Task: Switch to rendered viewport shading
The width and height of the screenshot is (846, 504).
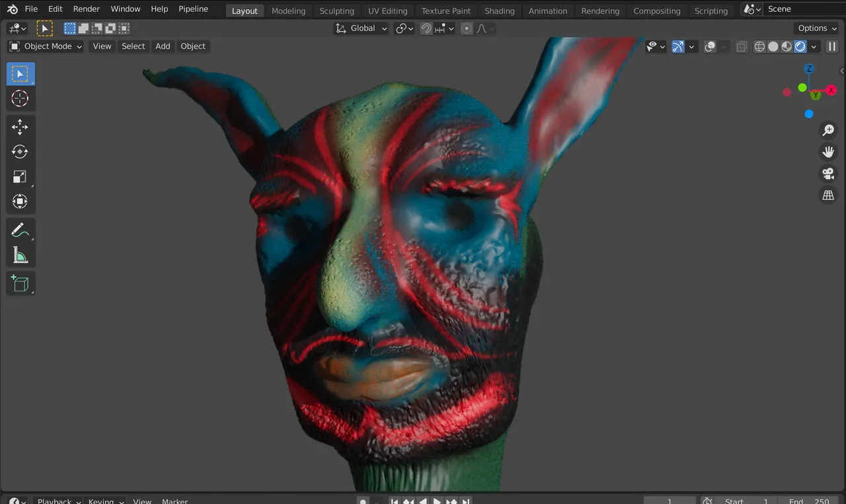Action: click(800, 46)
